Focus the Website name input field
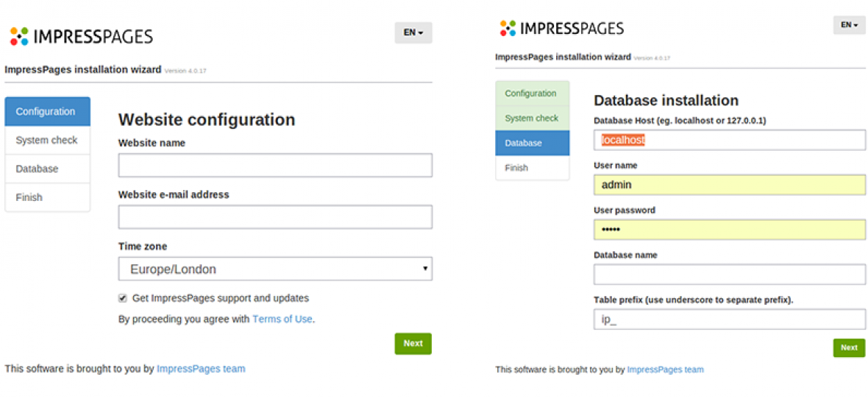The width and height of the screenshot is (868, 402). [x=275, y=166]
